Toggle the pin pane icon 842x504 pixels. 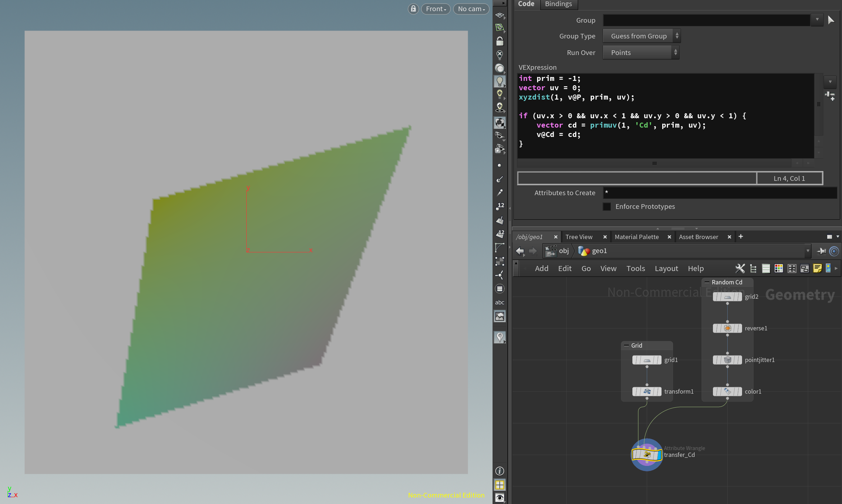click(822, 251)
